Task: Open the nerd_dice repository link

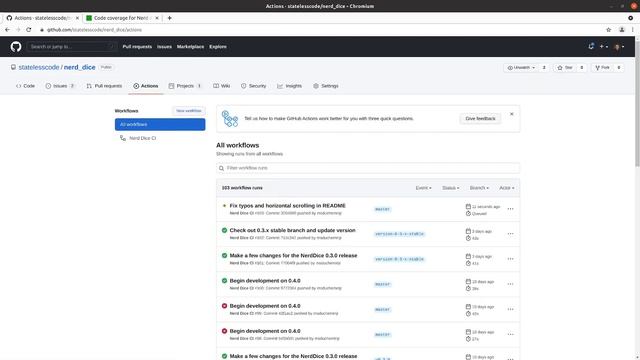Action: [80, 67]
